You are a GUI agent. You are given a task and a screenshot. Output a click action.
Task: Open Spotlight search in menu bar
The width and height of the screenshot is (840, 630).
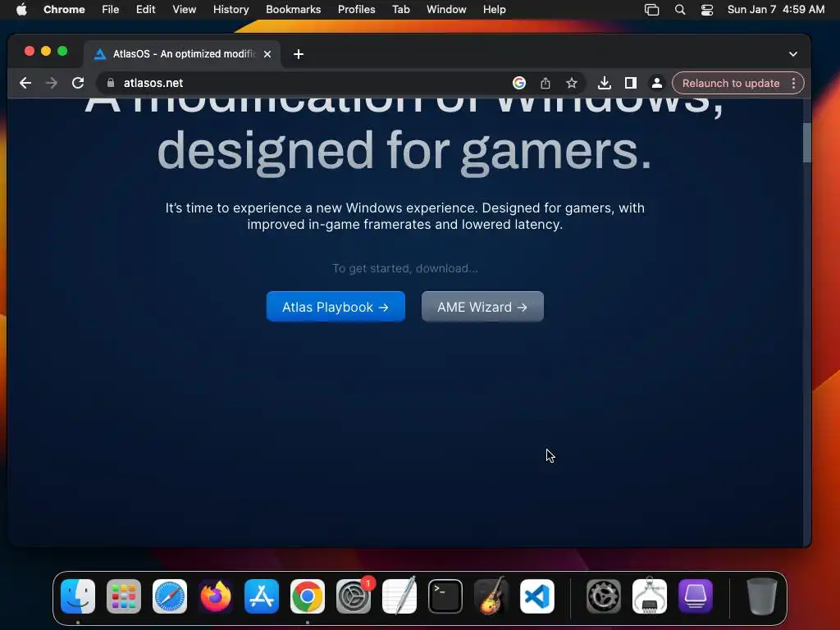(680, 9)
